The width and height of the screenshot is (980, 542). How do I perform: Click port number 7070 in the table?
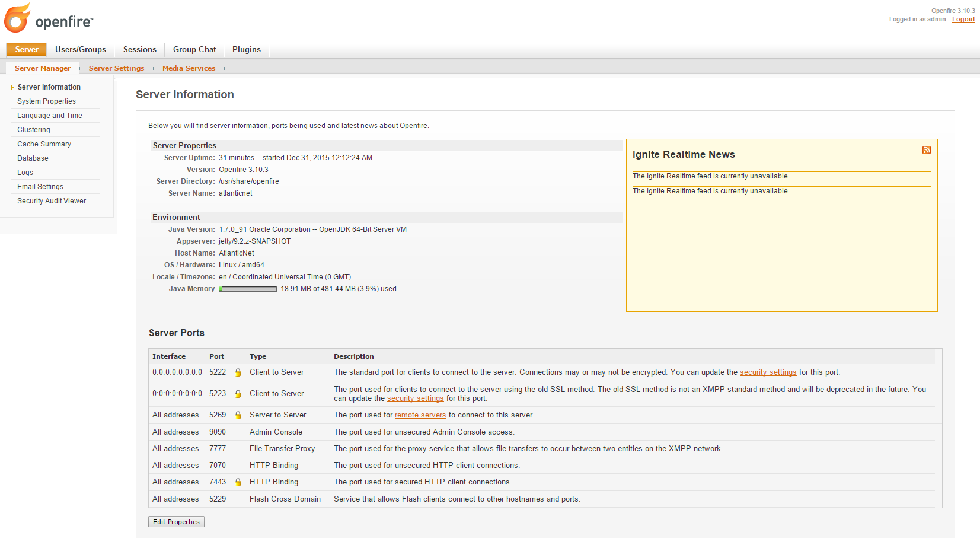[x=218, y=466]
